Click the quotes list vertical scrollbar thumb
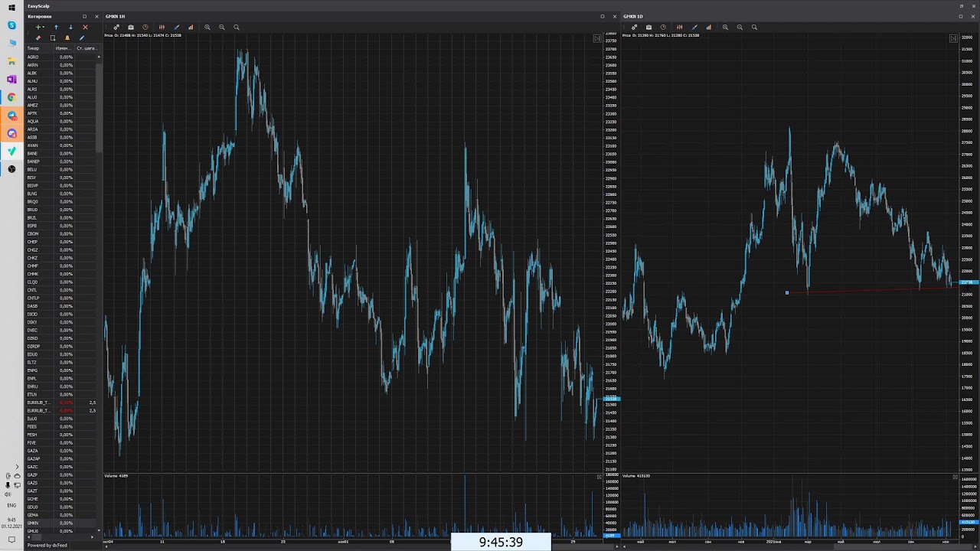The width and height of the screenshot is (980, 551). (x=99, y=107)
